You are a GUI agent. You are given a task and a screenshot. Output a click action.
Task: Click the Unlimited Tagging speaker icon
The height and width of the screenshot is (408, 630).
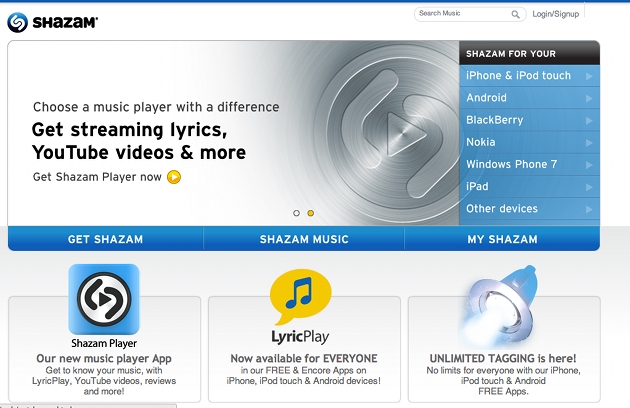(x=502, y=300)
